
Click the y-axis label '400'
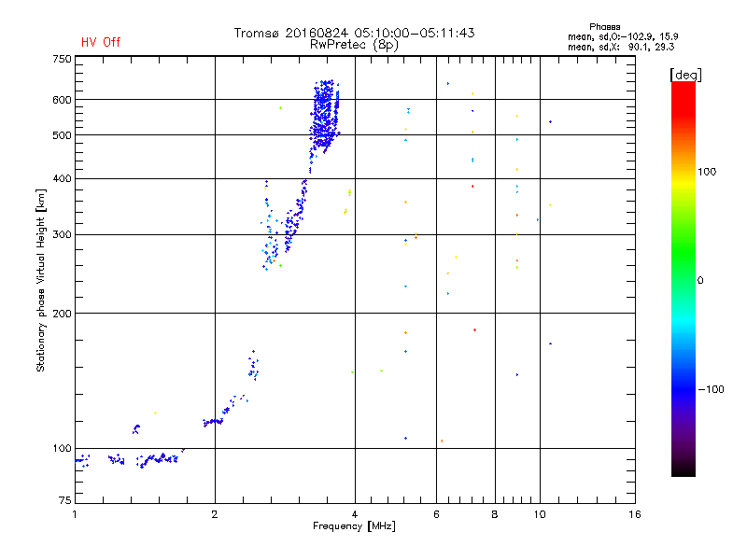point(62,178)
